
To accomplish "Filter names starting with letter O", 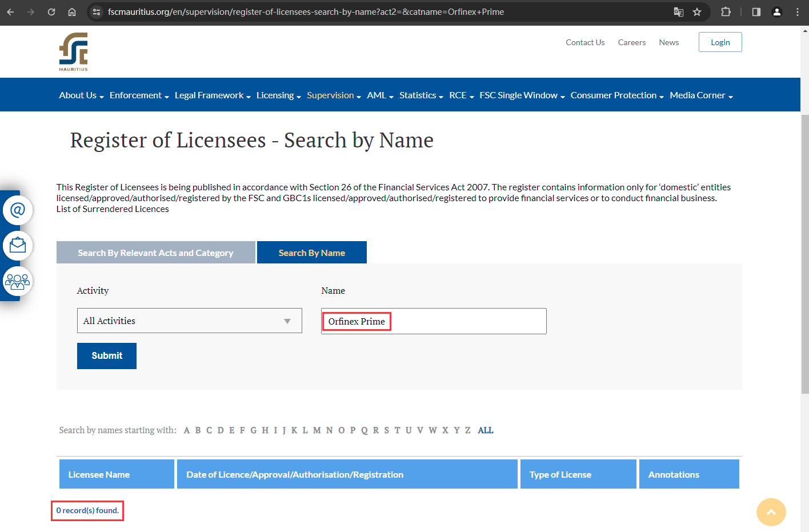I will pyautogui.click(x=342, y=430).
